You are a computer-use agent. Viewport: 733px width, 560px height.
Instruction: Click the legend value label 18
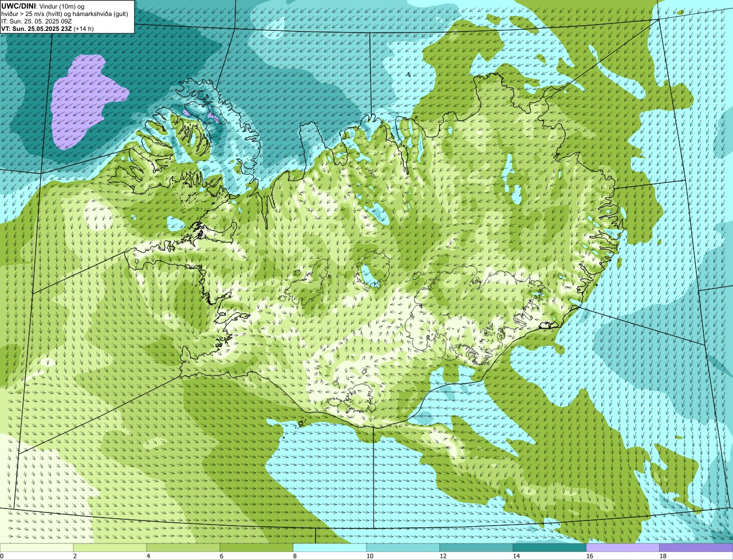(x=663, y=556)
